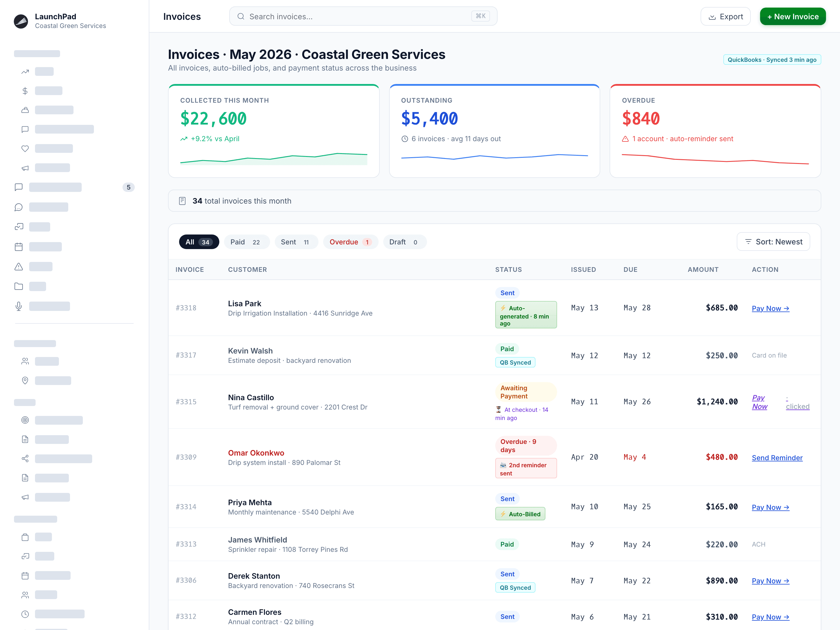The width and height of the screenshot is (840, 630).
Task: Click the clock icon at the sidebar bottom
Action: click(x=25, y=614)
